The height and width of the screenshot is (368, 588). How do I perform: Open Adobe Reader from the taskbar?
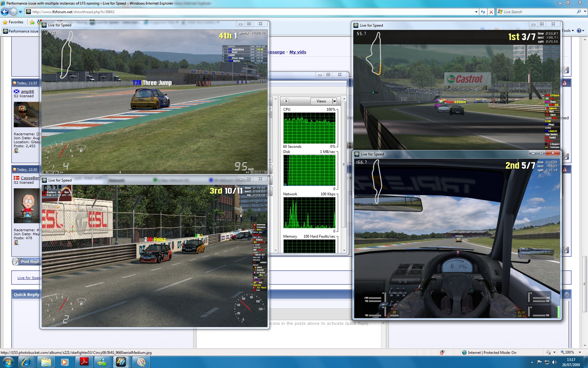coord(84,362)
